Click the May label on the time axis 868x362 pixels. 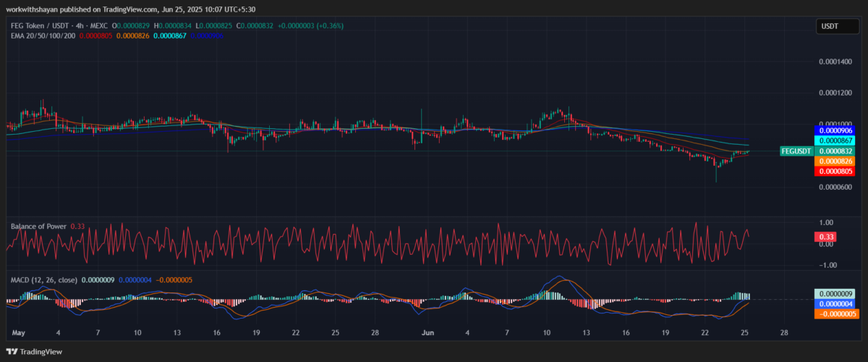(x=19, y=332)
